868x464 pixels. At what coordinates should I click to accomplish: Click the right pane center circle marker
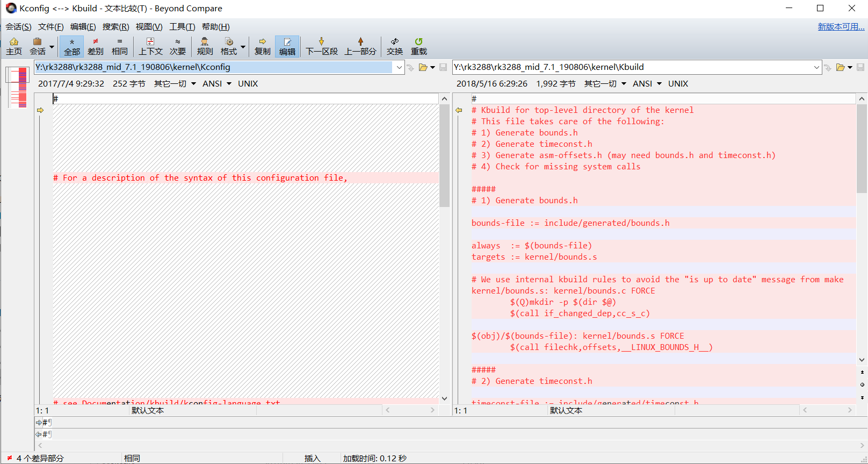click(x=862, y=385)
